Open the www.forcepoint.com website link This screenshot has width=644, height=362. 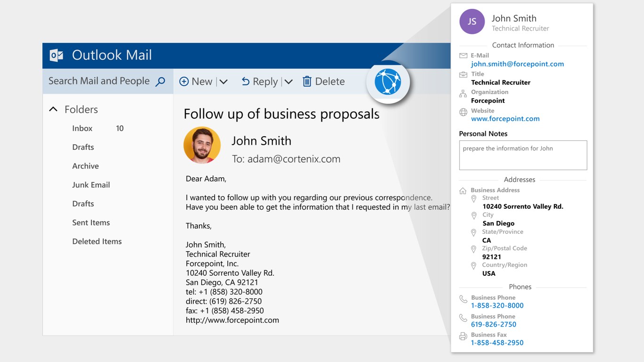point(505,119)
